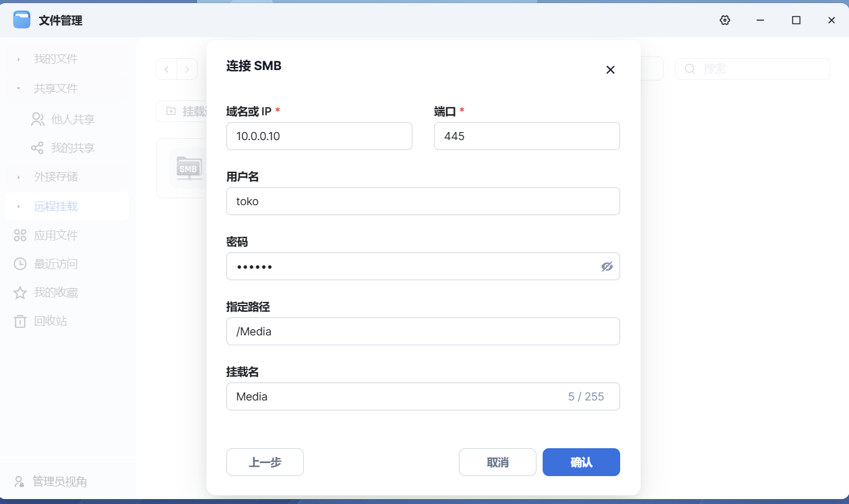Click the 指定路径 field with /Media

[x=423, y=331]
